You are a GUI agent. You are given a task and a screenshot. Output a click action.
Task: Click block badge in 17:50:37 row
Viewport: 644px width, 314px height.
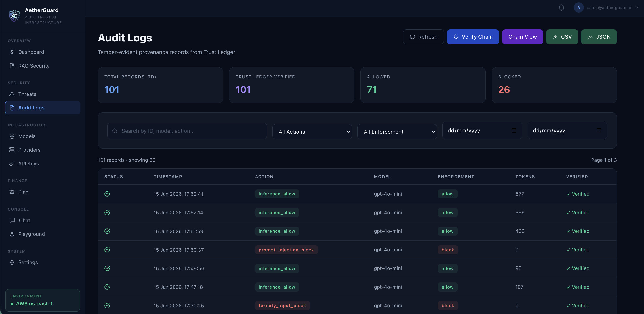pos(448,250)
